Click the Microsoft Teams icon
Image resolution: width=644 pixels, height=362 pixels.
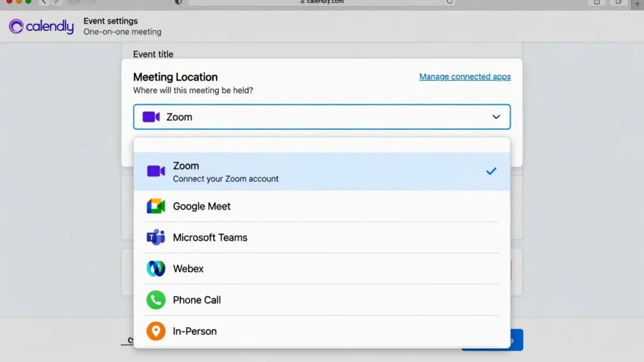pos(156,237)
